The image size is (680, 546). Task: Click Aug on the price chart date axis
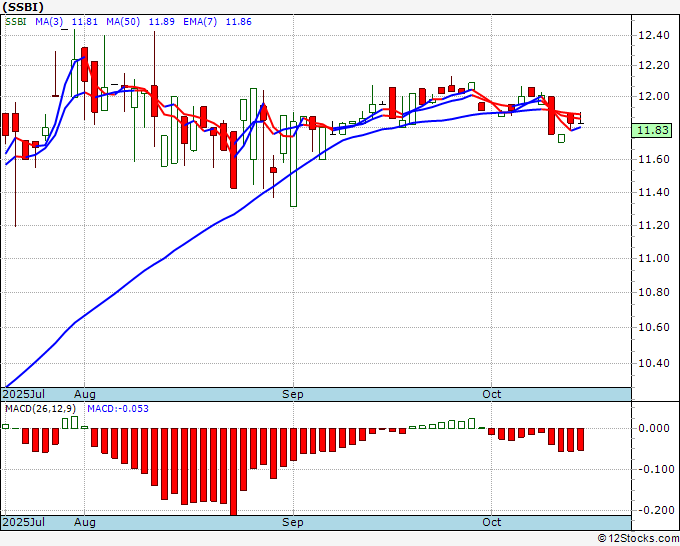[x=85, y=394]
